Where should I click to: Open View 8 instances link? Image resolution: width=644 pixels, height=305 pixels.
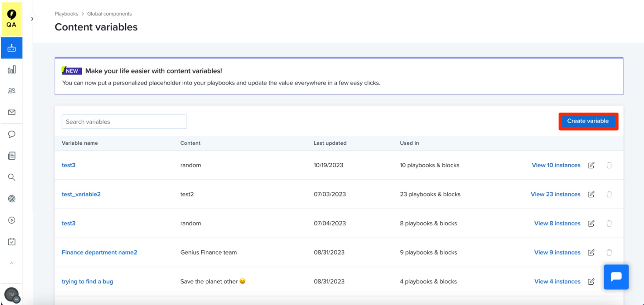pos(557,223)
